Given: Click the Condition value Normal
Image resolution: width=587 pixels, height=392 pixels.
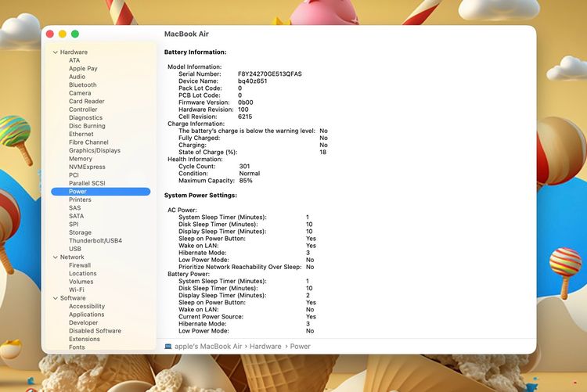Looking at the screenshot, I should tap(250, 174).
